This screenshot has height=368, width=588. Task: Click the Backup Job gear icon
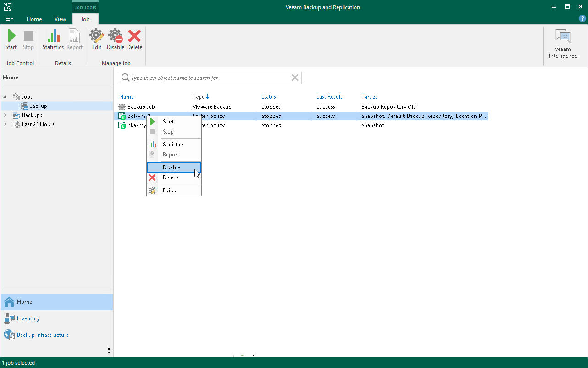pyautogui.click(x=122, y=107)
